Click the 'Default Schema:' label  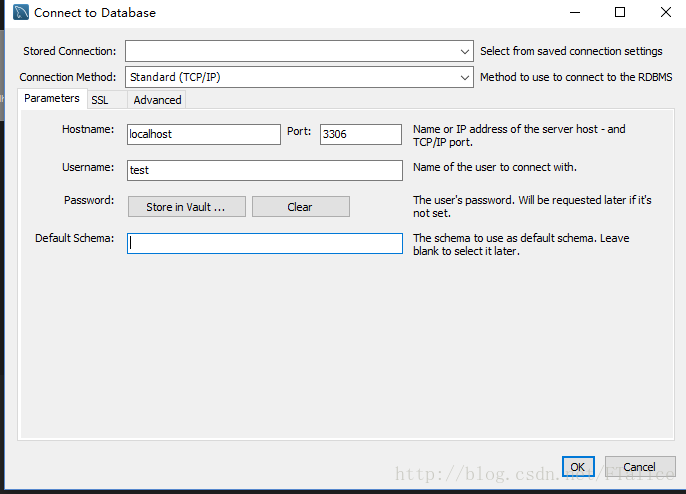click(74, 238)
